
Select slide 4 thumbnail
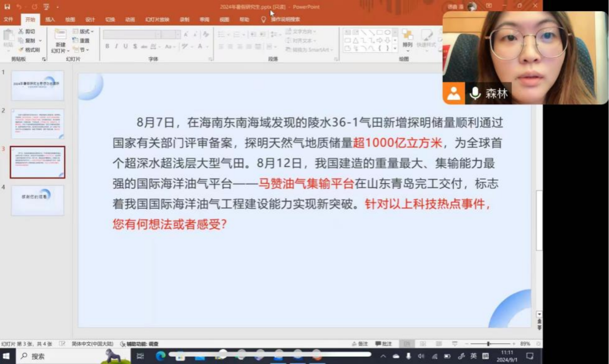[37, 200]
